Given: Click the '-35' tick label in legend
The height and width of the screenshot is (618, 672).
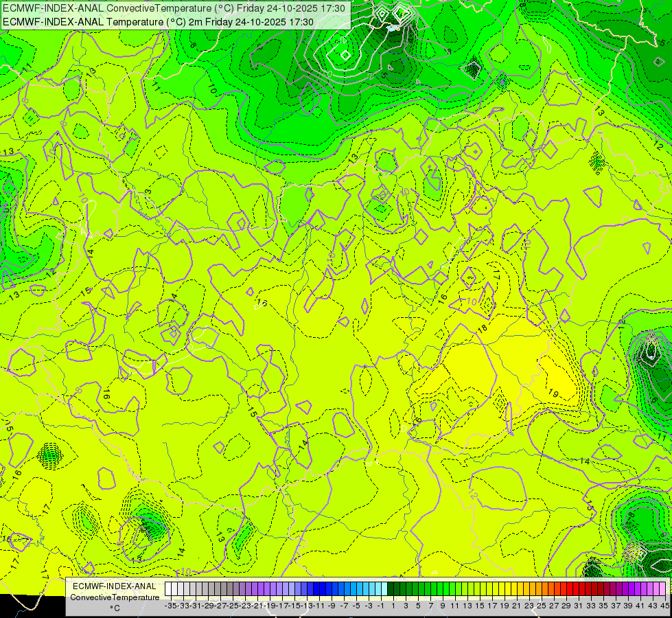Looking at the screenshot, I should (170, 606).
